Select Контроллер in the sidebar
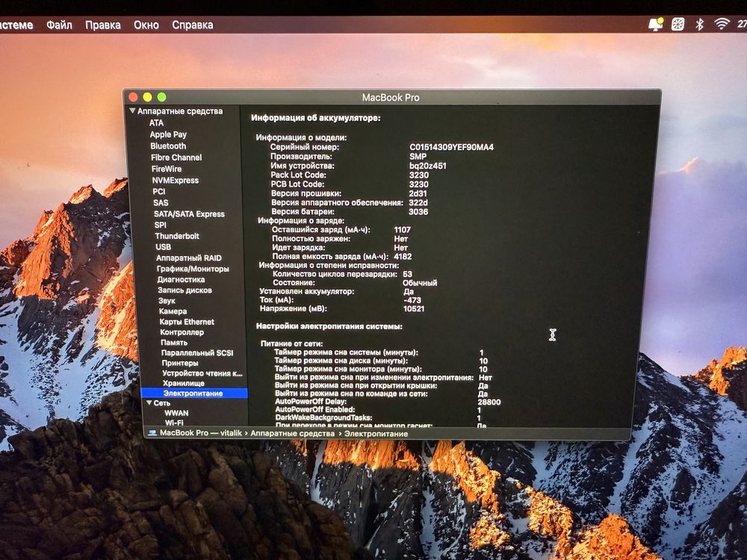This screenshot has width=747, height=560. tap(182, 332)
